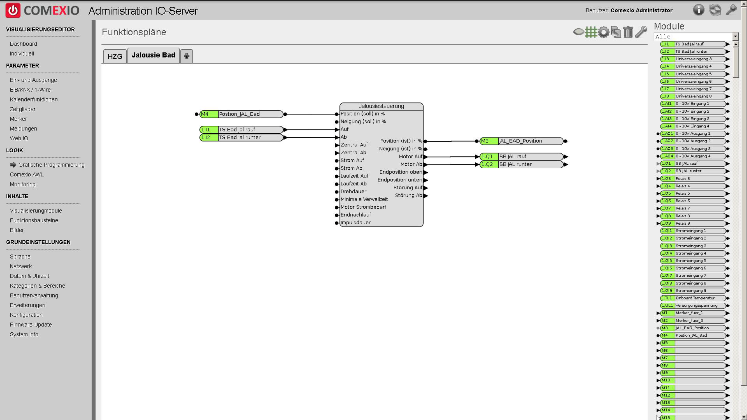Image resolution: width=747 pixels, height=420 pixels.
Task: Select the JAL_BAD_Position output node
Action: [x=522, y=141]
